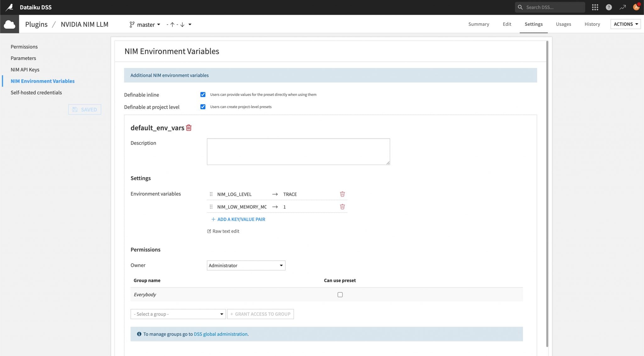Screen dimensions: 644x356
Task: Expand the master branch dropdown
Action: point(145,25)
